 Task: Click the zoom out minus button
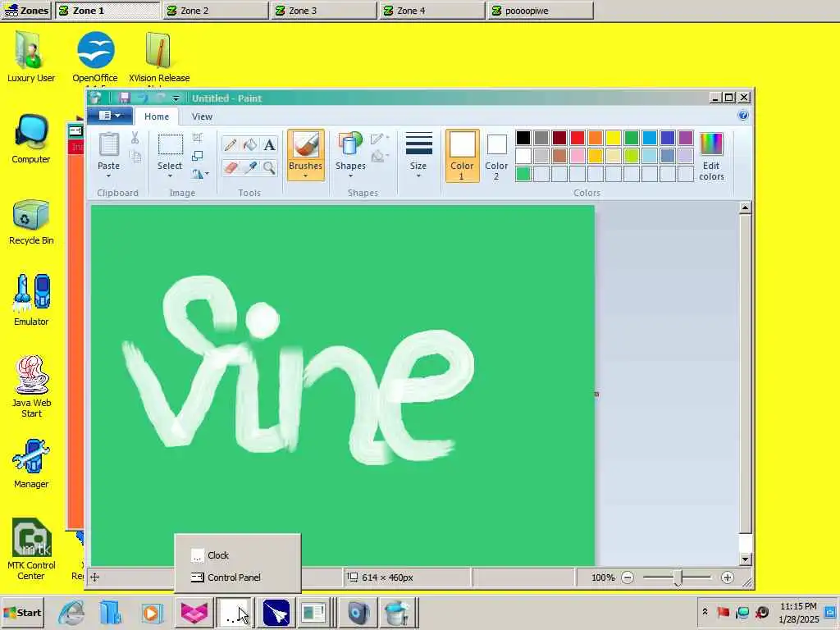pos(628,577)
